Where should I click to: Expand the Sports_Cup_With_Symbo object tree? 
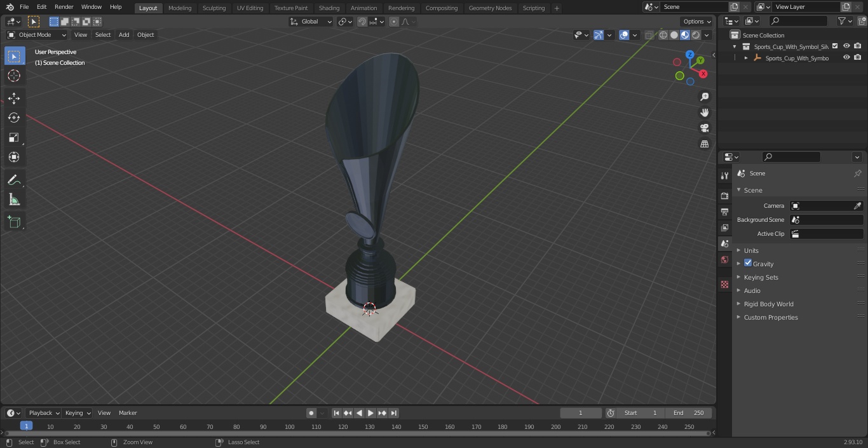point(746,58)
